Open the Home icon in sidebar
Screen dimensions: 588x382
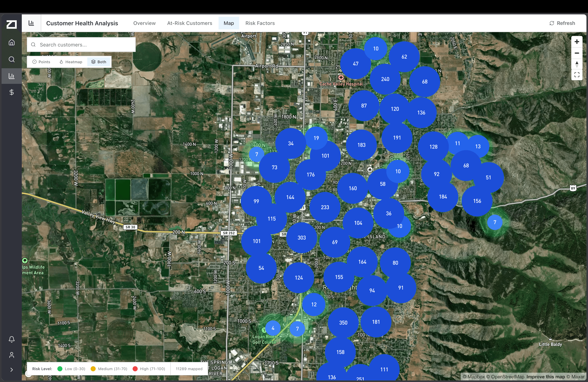click(x=12, y=43)
